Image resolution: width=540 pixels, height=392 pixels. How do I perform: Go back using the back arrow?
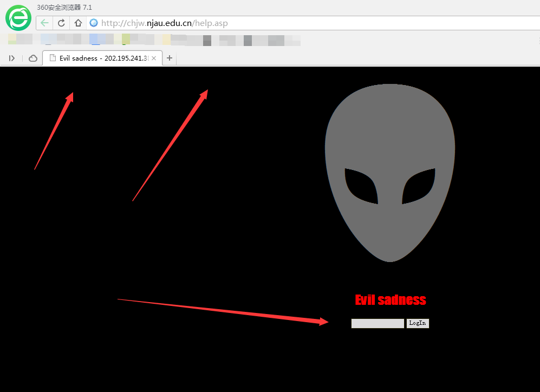pos(44,23)
